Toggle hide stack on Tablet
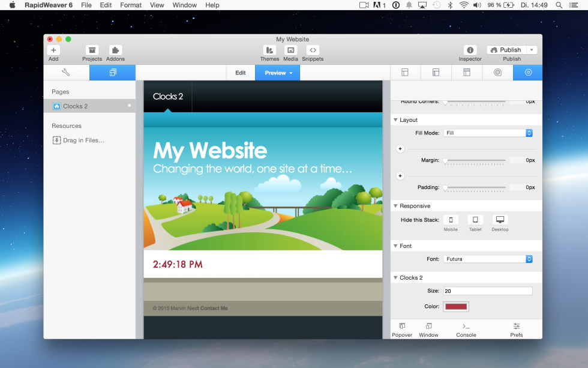Viewport: 588px width, 368px height. [x=475, y=220]
